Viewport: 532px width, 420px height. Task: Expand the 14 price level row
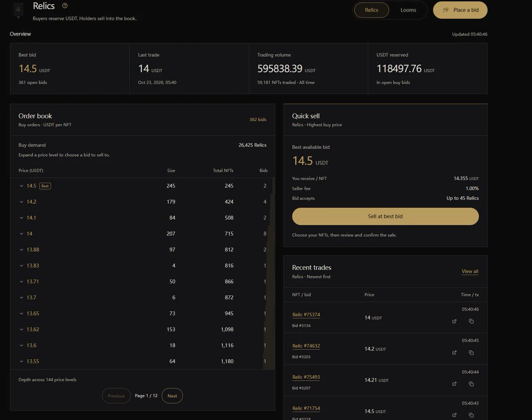(142, 234)
